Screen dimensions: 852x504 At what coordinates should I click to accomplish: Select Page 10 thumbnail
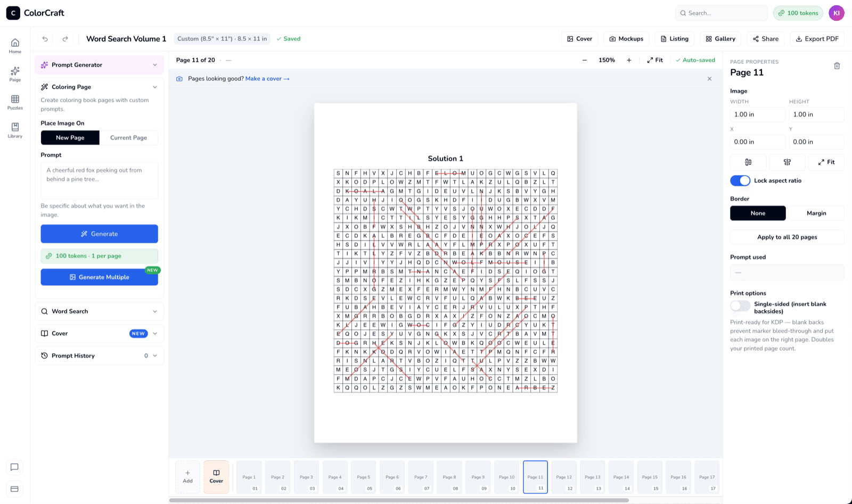coord(507,477)
